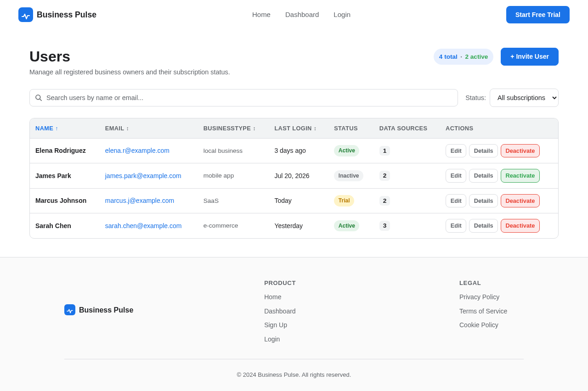The image size is (588, 391).
Task: Open footer Sign Up link
Action: point(276,325)
